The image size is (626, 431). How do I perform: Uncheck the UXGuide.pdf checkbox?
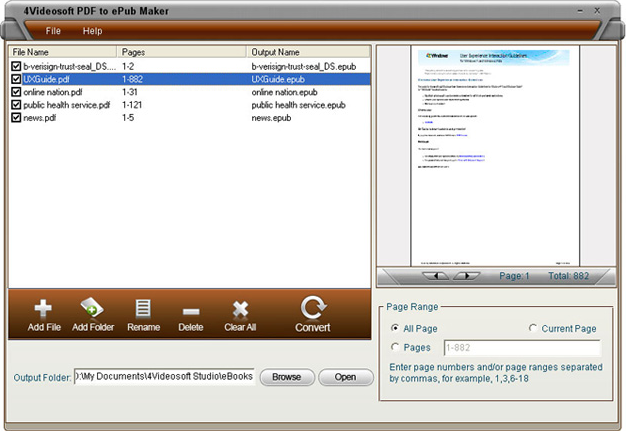coord(16,78)
